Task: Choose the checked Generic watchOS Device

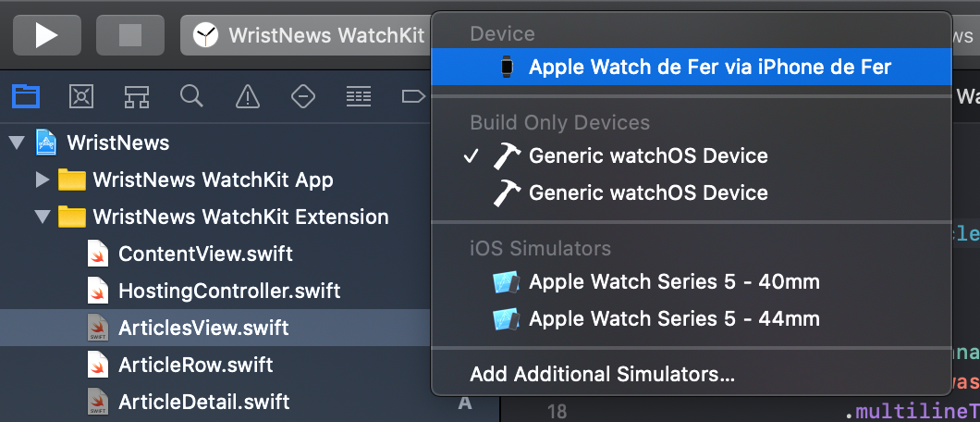Action: 692,155
